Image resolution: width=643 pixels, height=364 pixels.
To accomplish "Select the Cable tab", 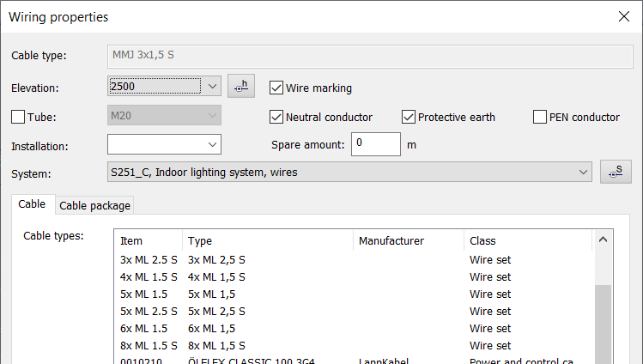I will [x=32, y=204].
